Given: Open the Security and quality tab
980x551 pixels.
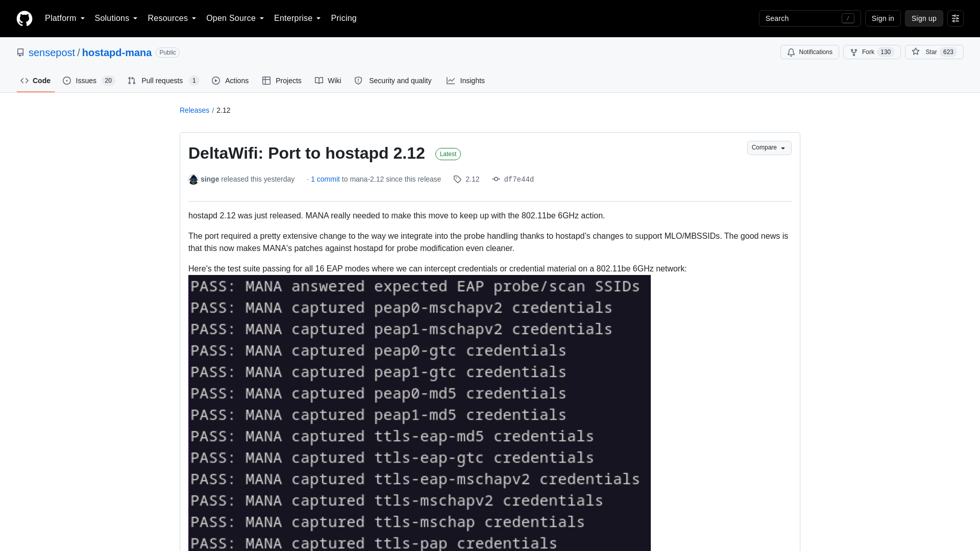Looking at the screenshot, I should (x=393, y=81).
